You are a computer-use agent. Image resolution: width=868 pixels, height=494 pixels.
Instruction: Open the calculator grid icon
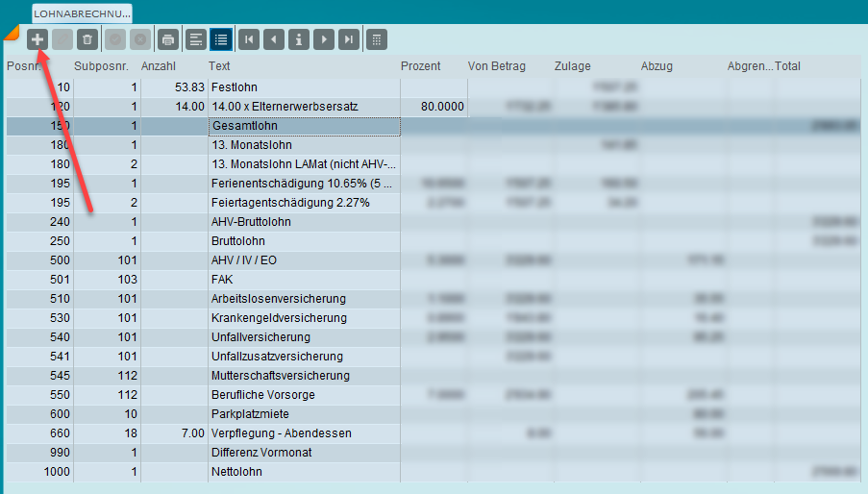point(378,39)
